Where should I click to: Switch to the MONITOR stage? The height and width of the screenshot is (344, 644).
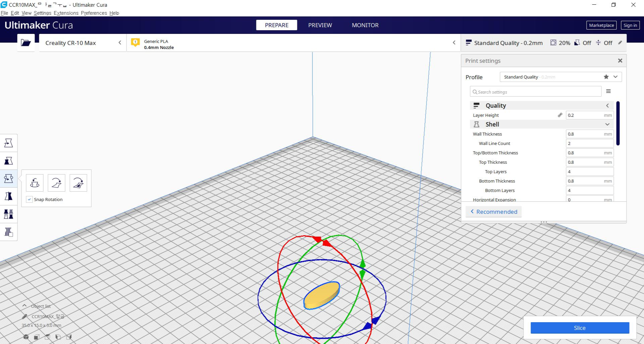tap(365, 25)
